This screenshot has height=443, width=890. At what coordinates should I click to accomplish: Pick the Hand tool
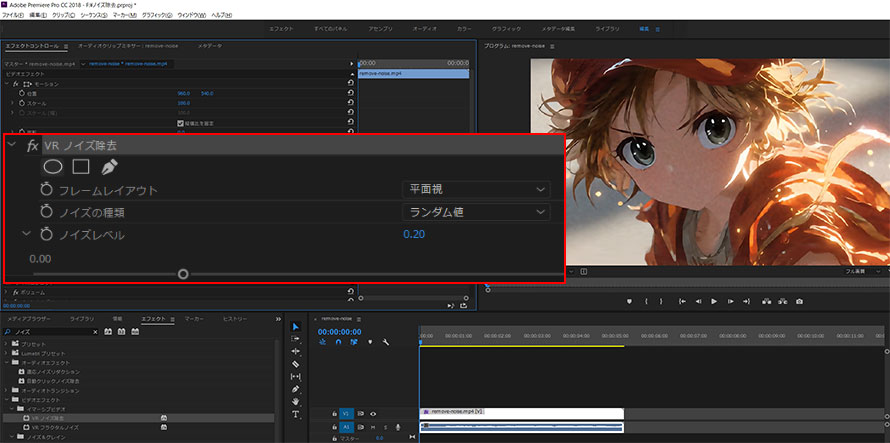(296, 401)
